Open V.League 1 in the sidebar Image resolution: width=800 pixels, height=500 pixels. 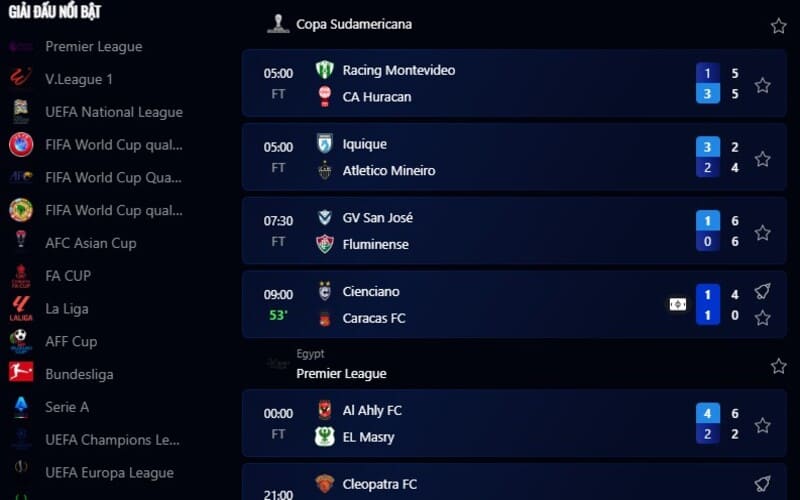[x=79, y=79]
